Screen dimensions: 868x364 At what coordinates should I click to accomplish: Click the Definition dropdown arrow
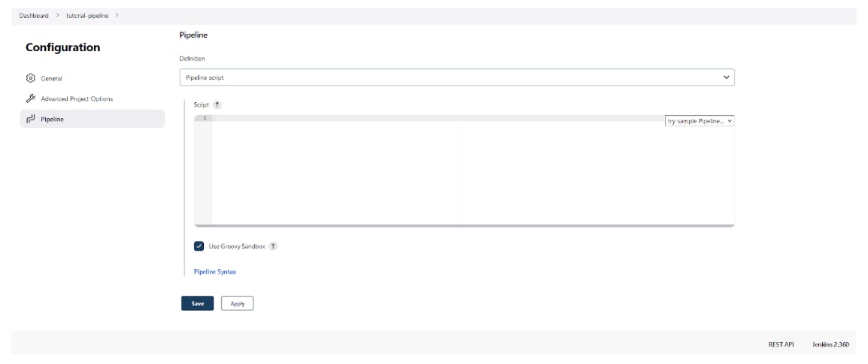point(727,77)
